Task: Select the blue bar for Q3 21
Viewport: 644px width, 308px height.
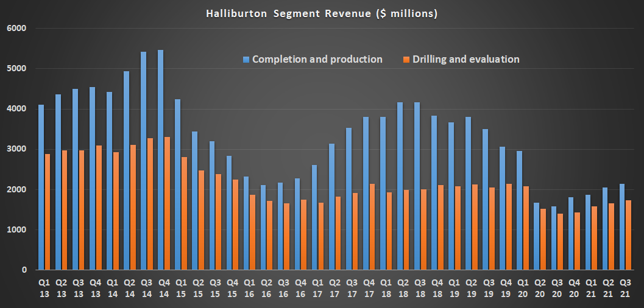Action: pos(621,226)
